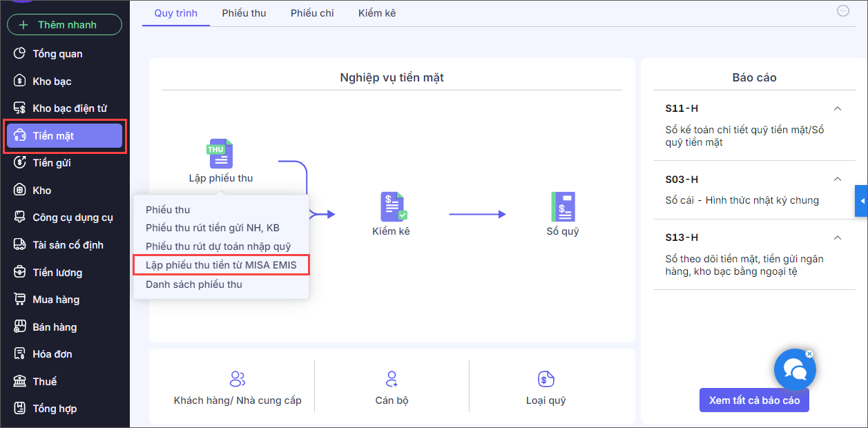Open Khách hàng/ Nhà cung cấp icon
868x428 pixels.
[x=238, y=379]
